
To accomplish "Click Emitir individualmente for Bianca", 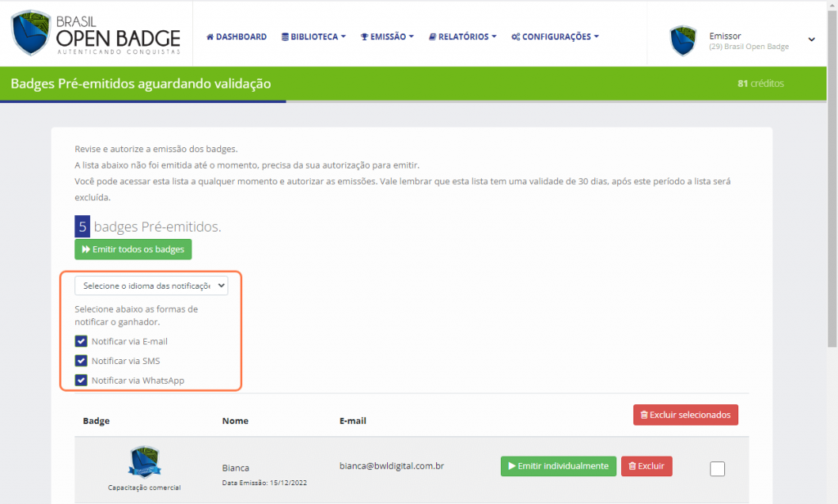I will click(558, 466).
